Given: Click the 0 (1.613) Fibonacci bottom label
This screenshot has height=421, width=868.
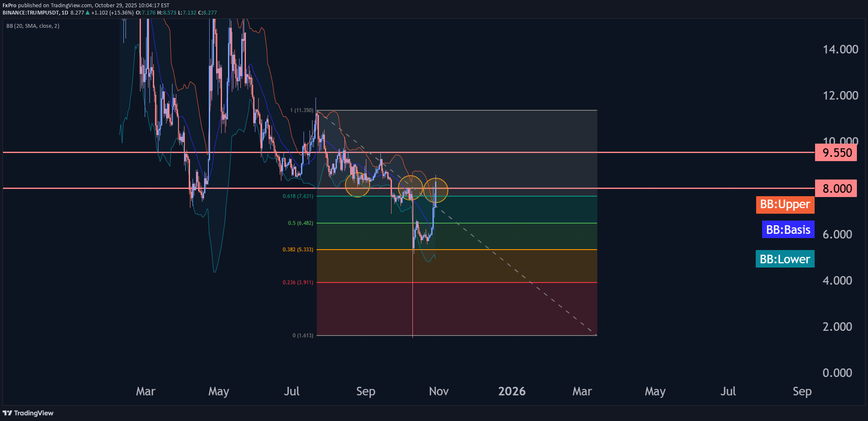Looking at the screenshot, I should (303, 336).
